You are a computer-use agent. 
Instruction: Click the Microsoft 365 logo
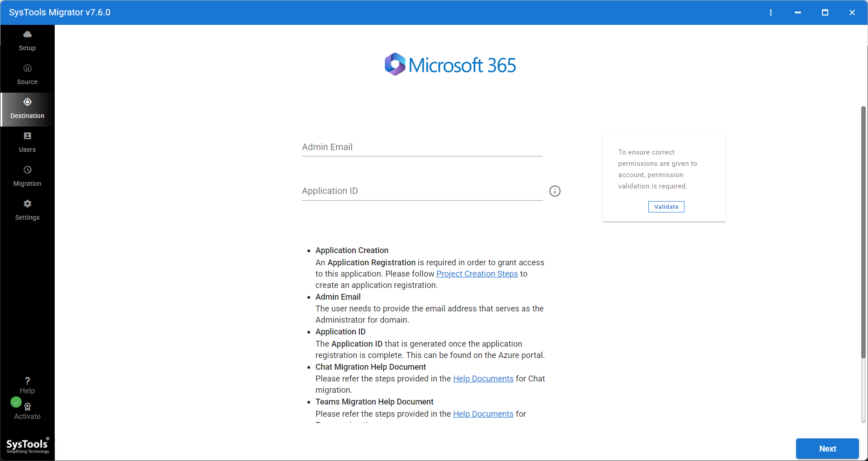[x=450, y=64]
